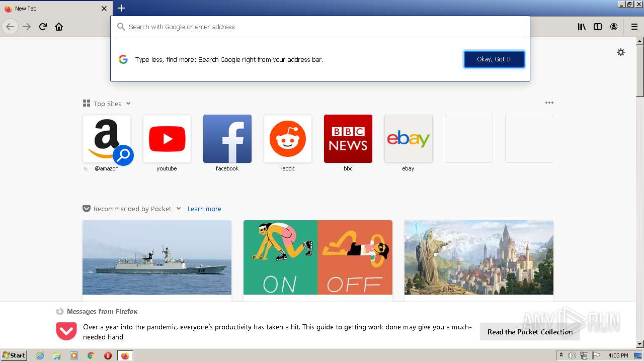
Task: Open the media player taskbar icon
Action: 74,355
